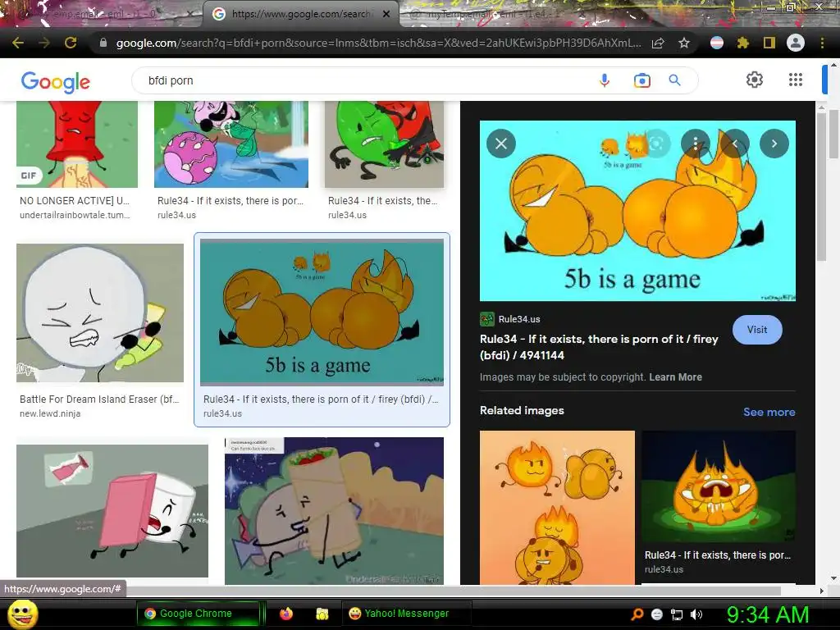This screenshot has width=840, height=630.
Task: Click the Visit button
Action: pos(757,330)
